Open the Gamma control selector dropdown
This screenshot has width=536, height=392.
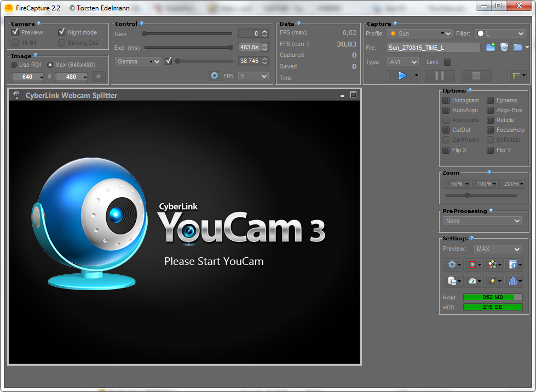click(139, 61)
